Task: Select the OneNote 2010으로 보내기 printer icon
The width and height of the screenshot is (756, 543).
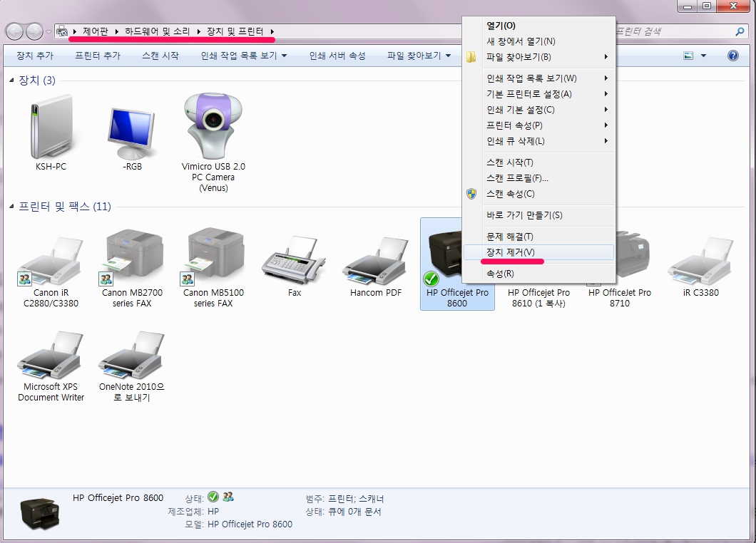Action: tap(132, 356)
